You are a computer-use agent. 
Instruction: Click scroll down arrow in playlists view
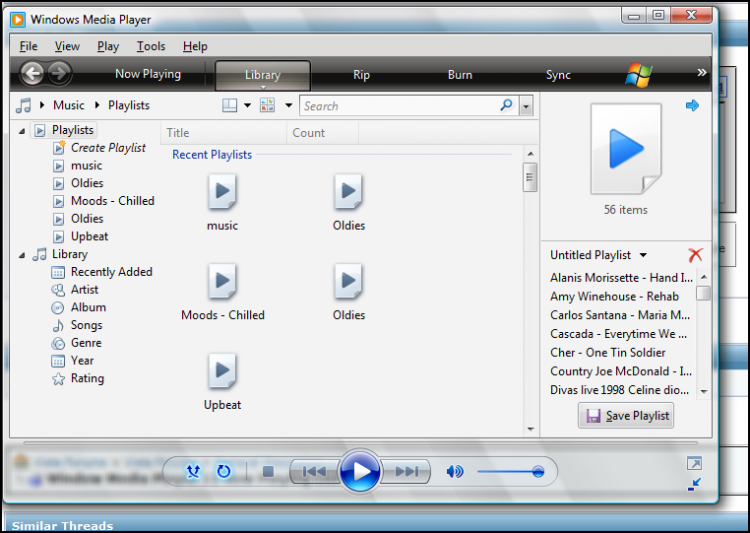(x=530, y=429)
